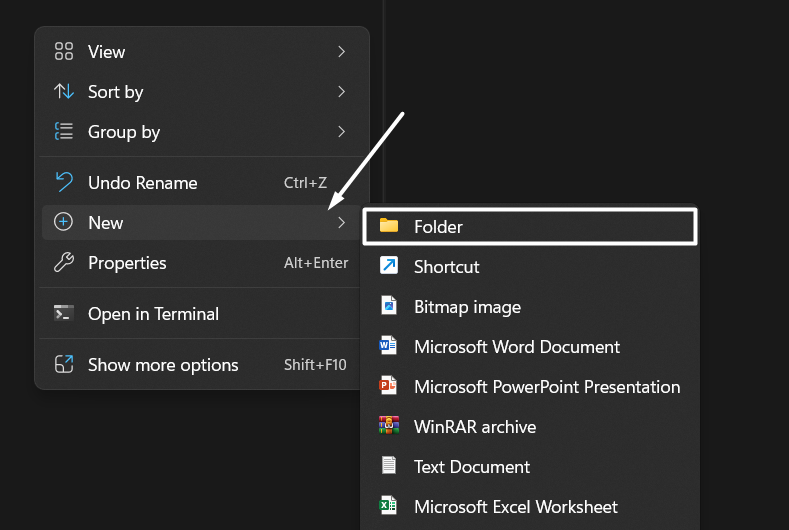789x530 pixels.
Task: Create a new Microsoft Word Document
Action: pos(517,347)
